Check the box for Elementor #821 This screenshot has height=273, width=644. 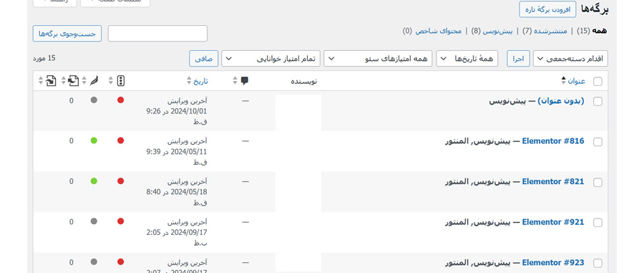point(597,183)
